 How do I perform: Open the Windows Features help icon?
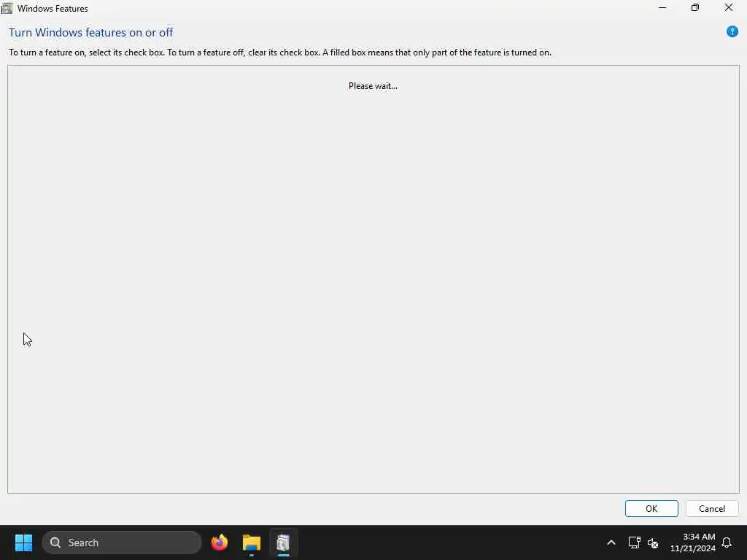point(732,32)
